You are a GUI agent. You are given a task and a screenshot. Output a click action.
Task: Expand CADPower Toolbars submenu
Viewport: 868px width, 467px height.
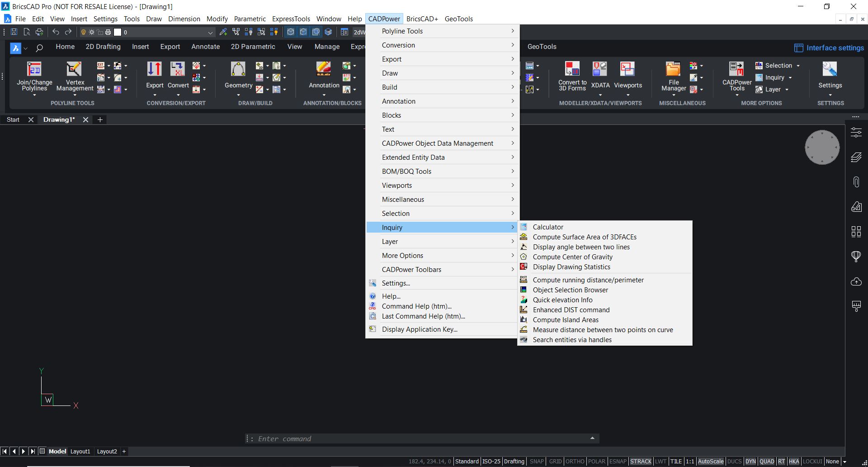click(442, 270)
